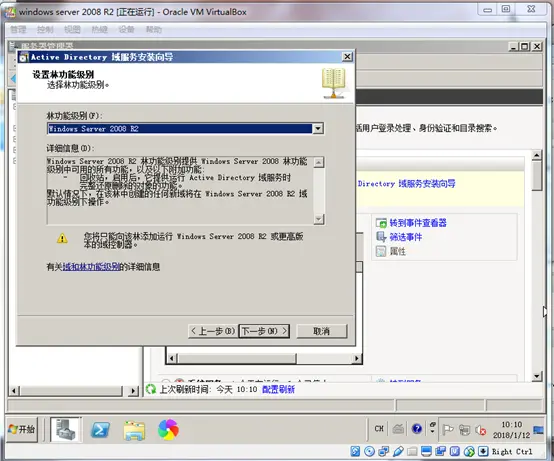Open Server Manager from the taskbar
554x461 pixels.
tap(66, 429)
